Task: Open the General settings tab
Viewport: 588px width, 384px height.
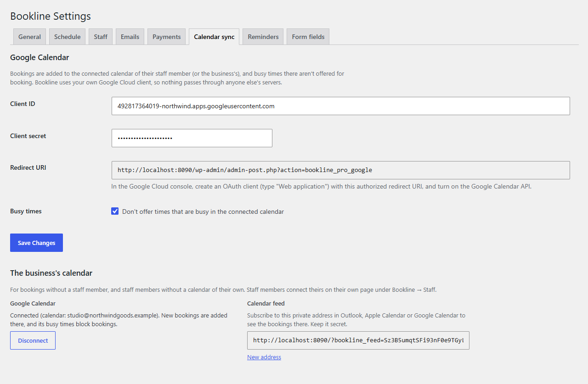Action: pos(29,37)
